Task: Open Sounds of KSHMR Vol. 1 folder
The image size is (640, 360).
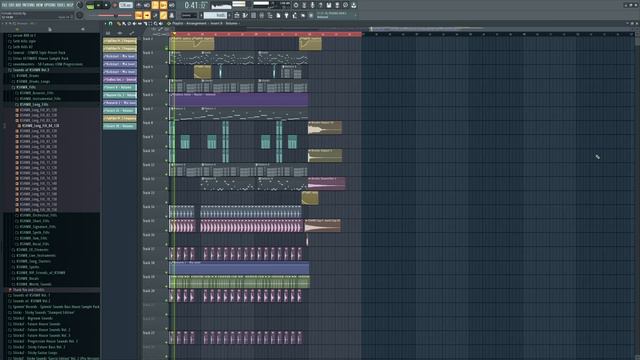Action: click(x=29, y=295)
